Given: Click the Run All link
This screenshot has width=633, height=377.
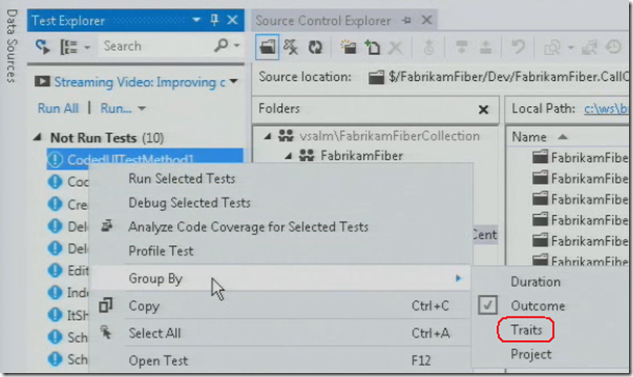Looking at the screenshot, I should point(58,108).
